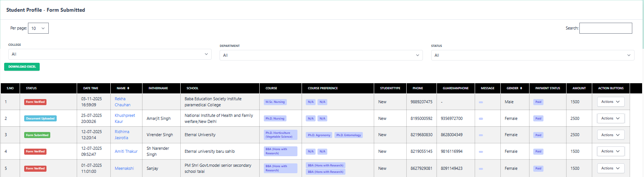This screenshot has width=644, height=177.
Task: Click phone number 8627929081
Action: point(421,168)
